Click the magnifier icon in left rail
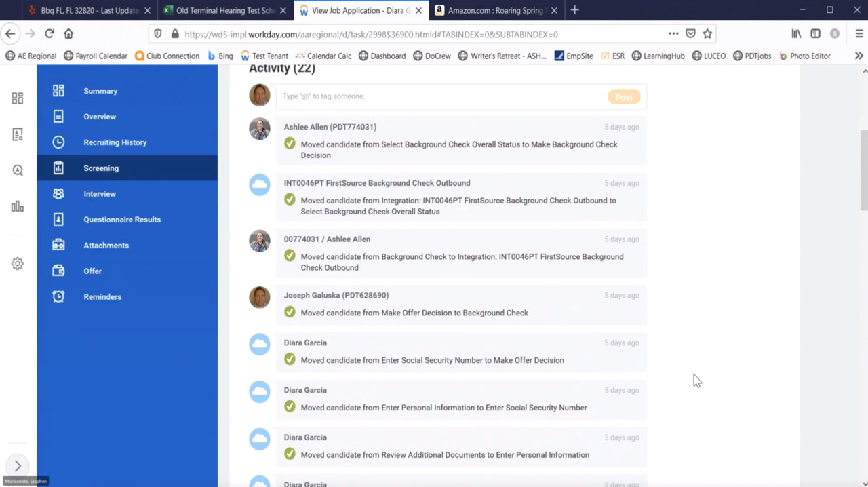This screenshot has width=868, height=487. click(18, 170)
